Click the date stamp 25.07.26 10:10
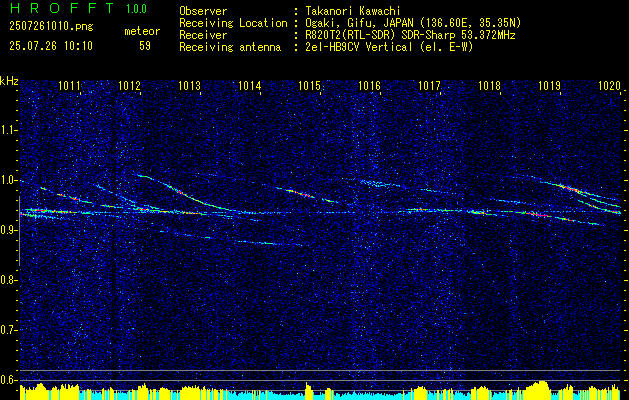 coord(51,46)
